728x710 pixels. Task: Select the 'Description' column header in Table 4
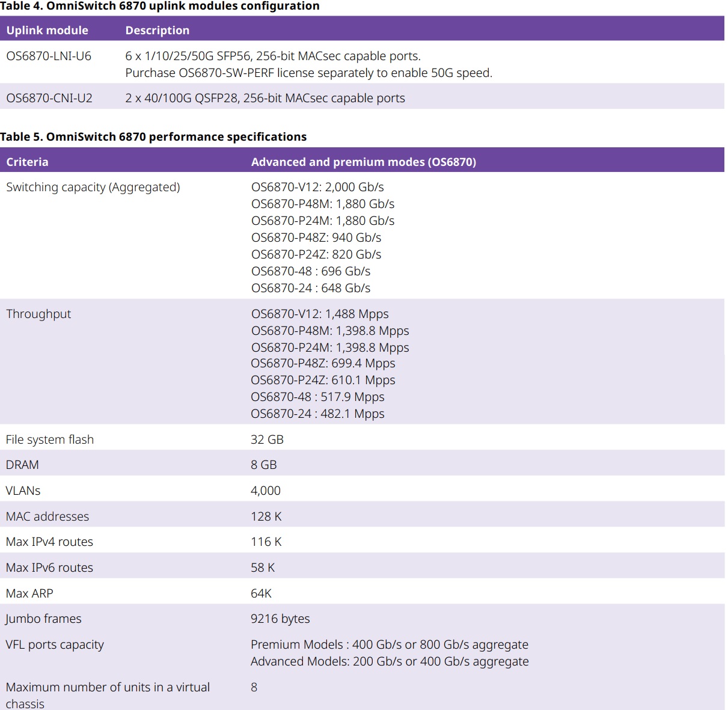click(x=157, y=30)
